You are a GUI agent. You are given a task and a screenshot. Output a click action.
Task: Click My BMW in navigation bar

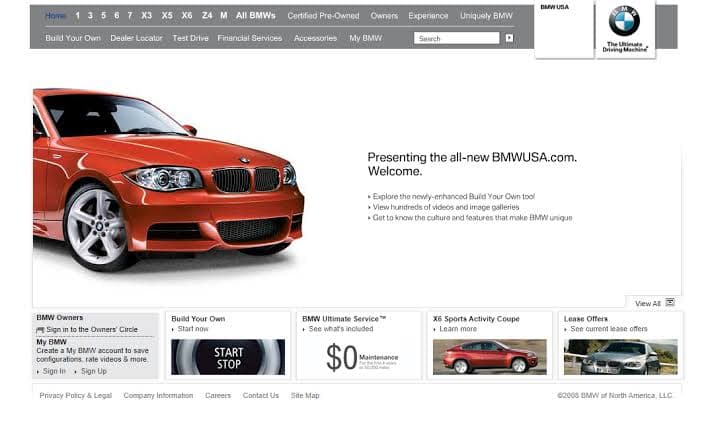pyautogui.click(x=366, y=38)
